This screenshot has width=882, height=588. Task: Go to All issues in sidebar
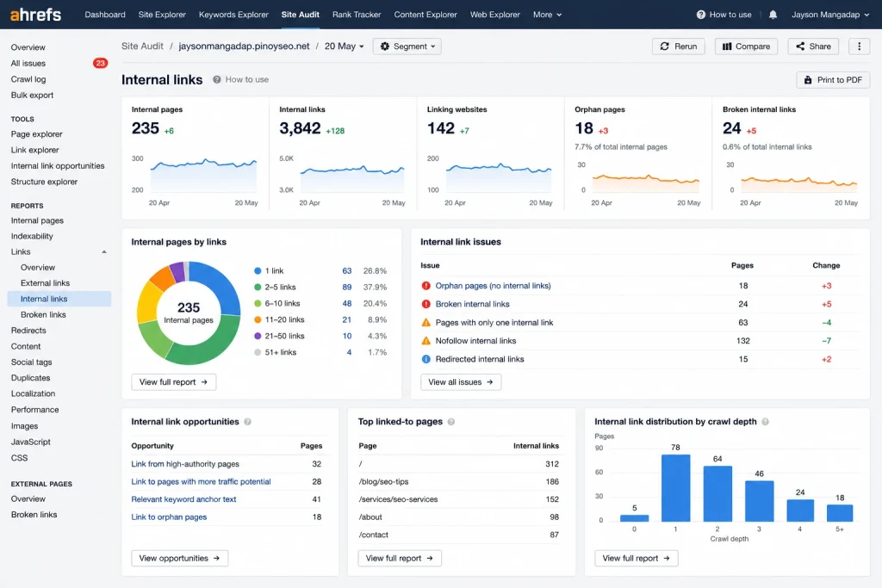[x=28, y=64]
